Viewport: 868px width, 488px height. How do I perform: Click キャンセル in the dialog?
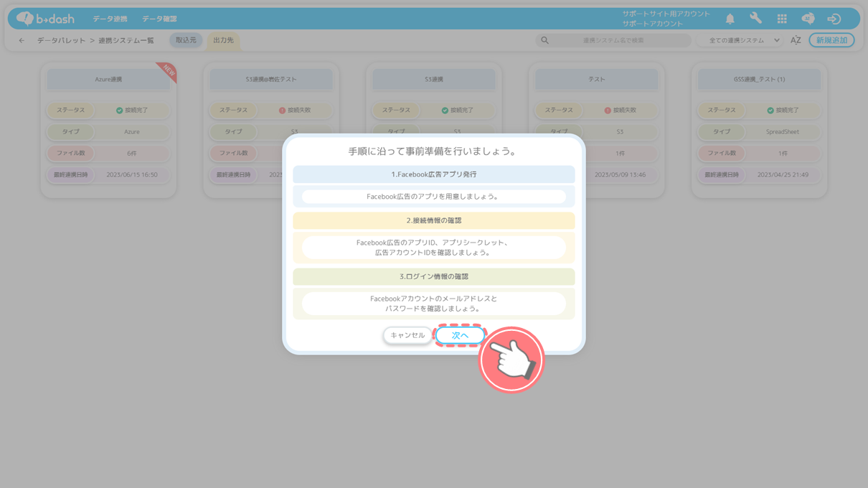pos(407,335)
